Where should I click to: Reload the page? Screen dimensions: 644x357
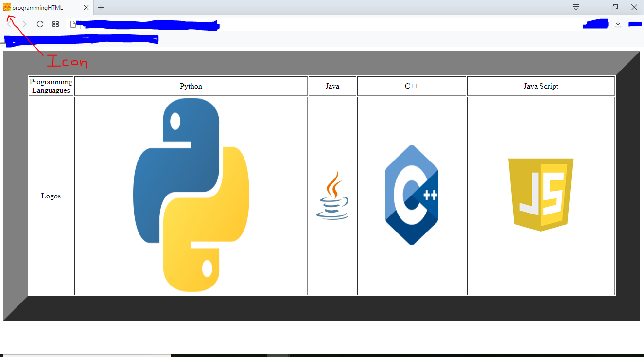[40, 24]
